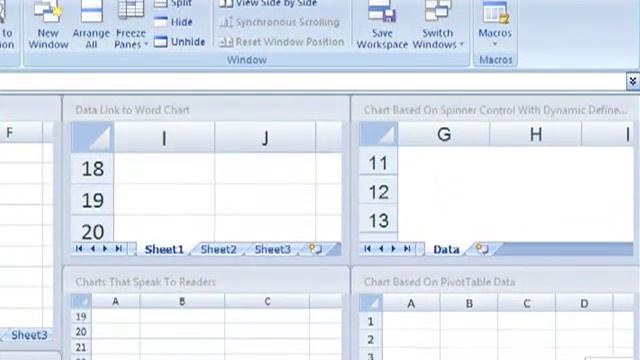The image size is (640, 360).
Task: Select row 13 header
Action: pyautogui.click(x=378, y=220)
